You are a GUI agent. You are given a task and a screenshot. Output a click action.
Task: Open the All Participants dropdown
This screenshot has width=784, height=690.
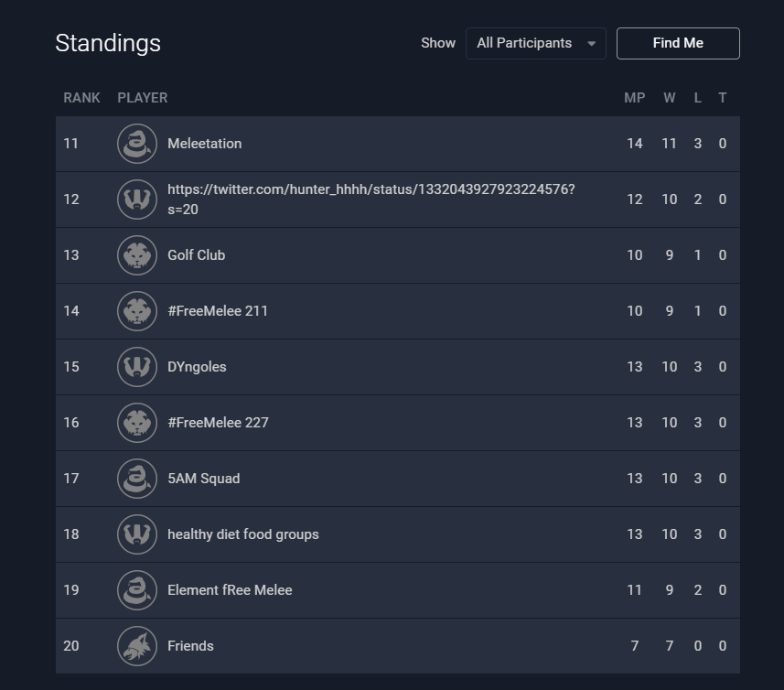tap(535, 43)
